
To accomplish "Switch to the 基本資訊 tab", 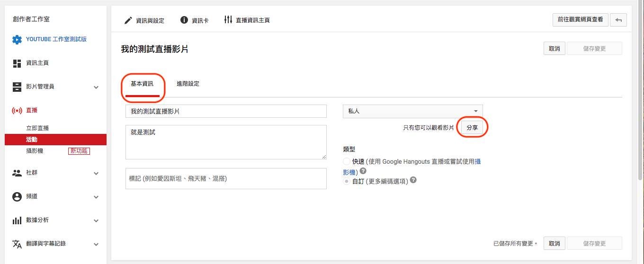I will (x=142, y=84).
